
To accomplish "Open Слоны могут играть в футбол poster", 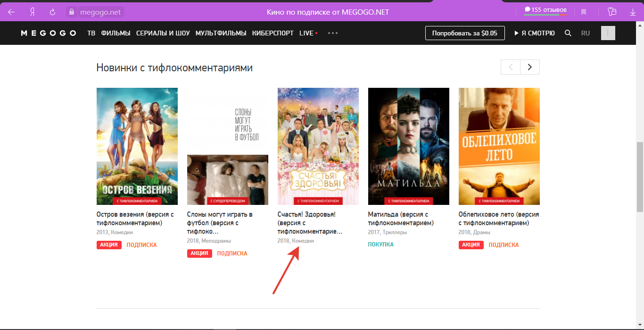I will coord(228,146).
